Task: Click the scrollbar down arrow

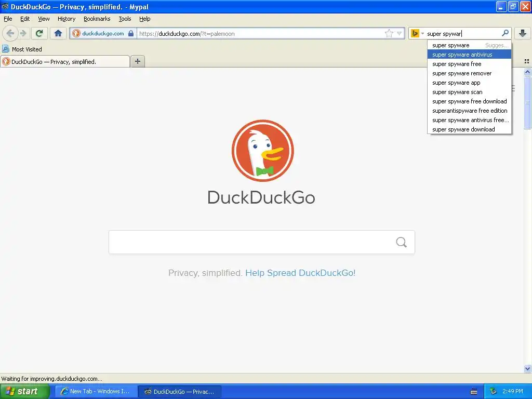Action: (x=527, y=368)
